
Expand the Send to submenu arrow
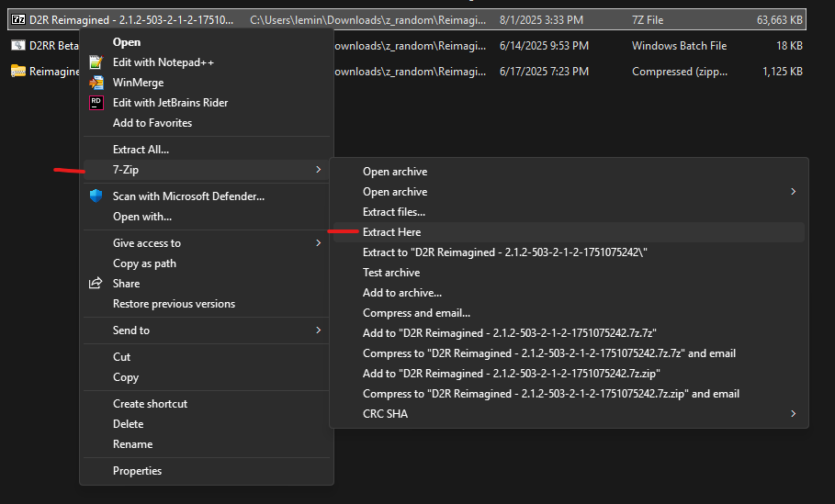319,330
